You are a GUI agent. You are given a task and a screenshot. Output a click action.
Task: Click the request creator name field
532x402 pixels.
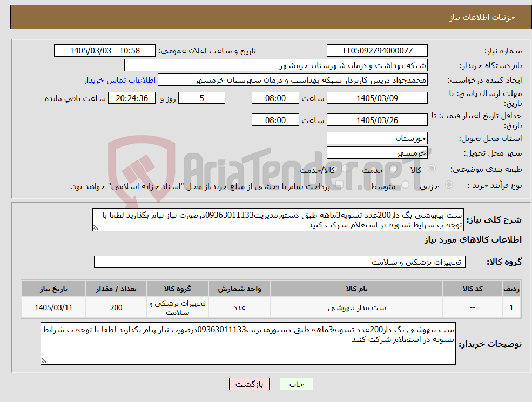[x=292, y=80]
